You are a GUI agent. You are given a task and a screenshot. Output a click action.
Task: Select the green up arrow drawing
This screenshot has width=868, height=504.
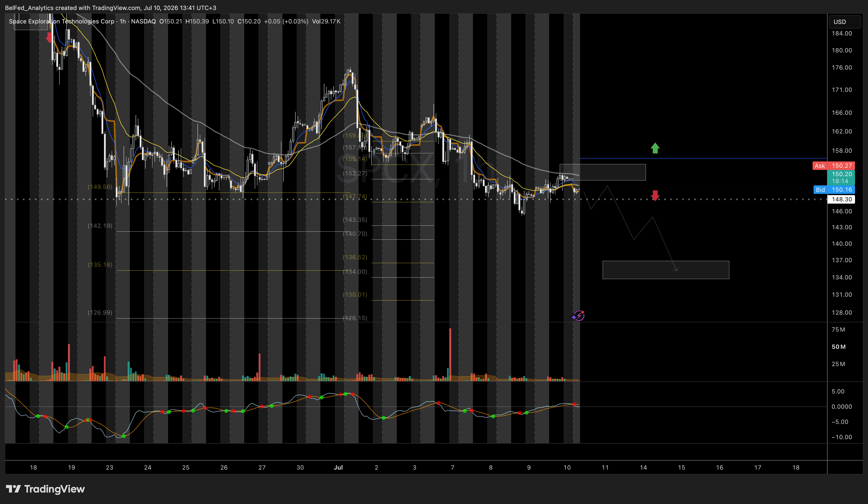click(x=655, y=148)
